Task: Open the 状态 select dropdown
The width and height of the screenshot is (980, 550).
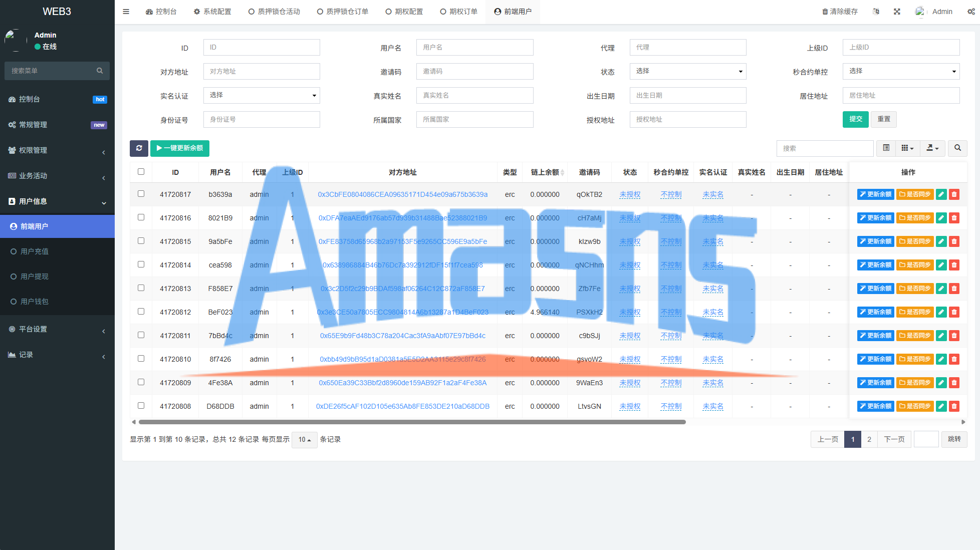Action: [687, 71]
